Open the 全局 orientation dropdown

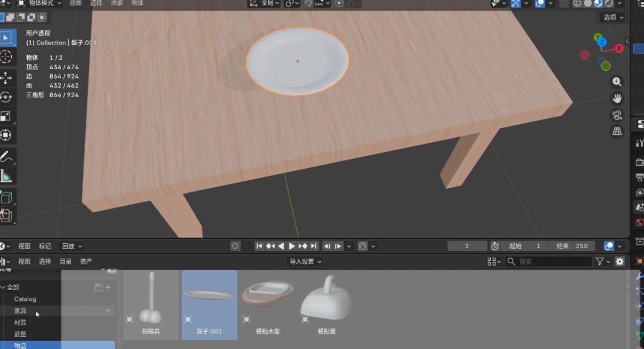pos(264,3)
